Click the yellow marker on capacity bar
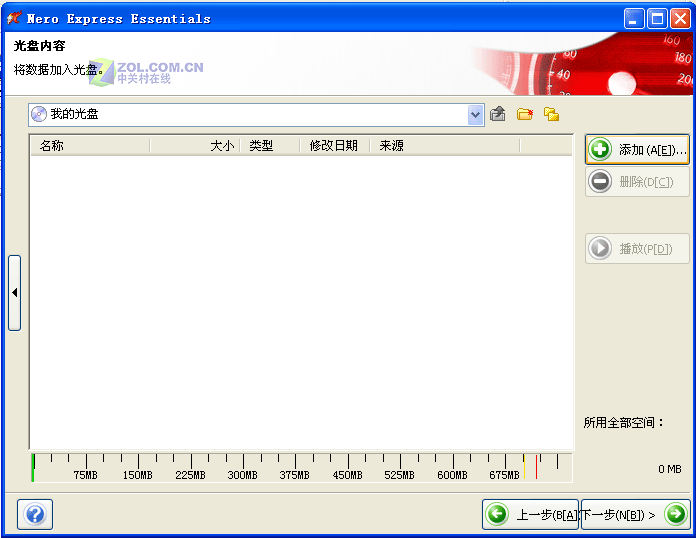The height and width of the screenshot is (538, 696). (x=524, y=467)
